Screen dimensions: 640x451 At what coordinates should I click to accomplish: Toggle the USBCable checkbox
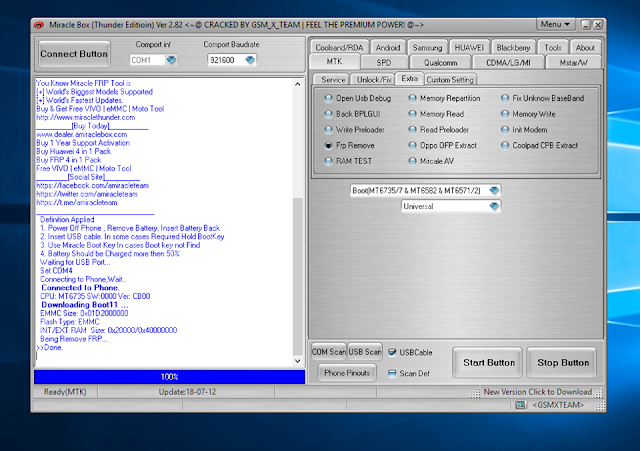[392, 352]
